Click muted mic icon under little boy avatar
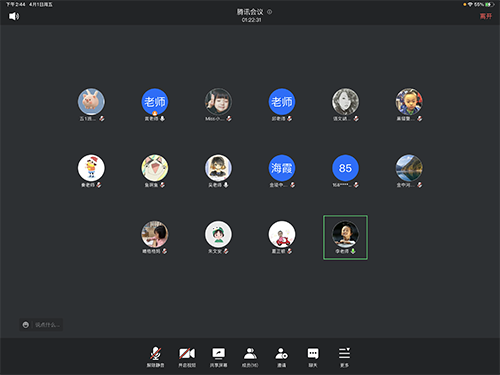 pyautogui.click(x=420, y=119)
